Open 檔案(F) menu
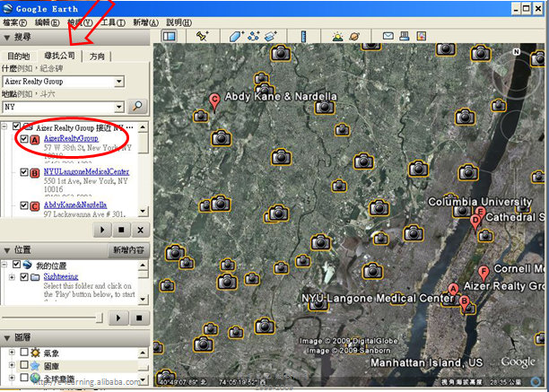The width and height of the screenshot is (549, 392). (14, 22)
